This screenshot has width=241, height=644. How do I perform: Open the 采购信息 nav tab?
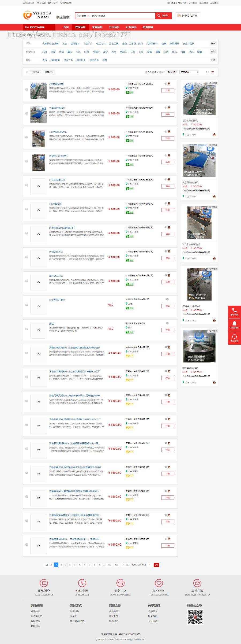(97, 27)
